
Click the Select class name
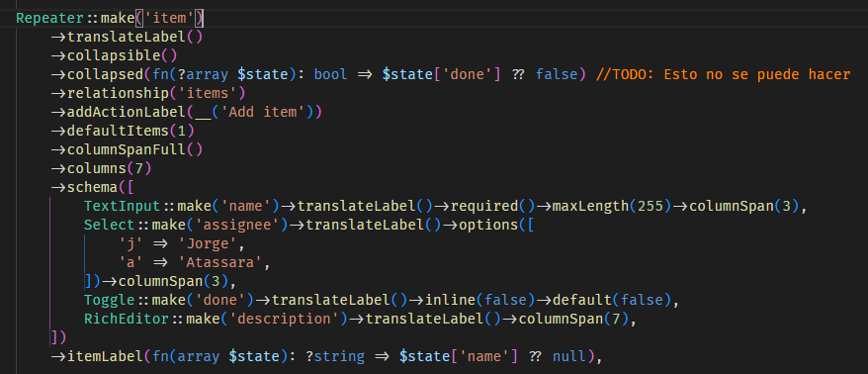click(110, 226)
